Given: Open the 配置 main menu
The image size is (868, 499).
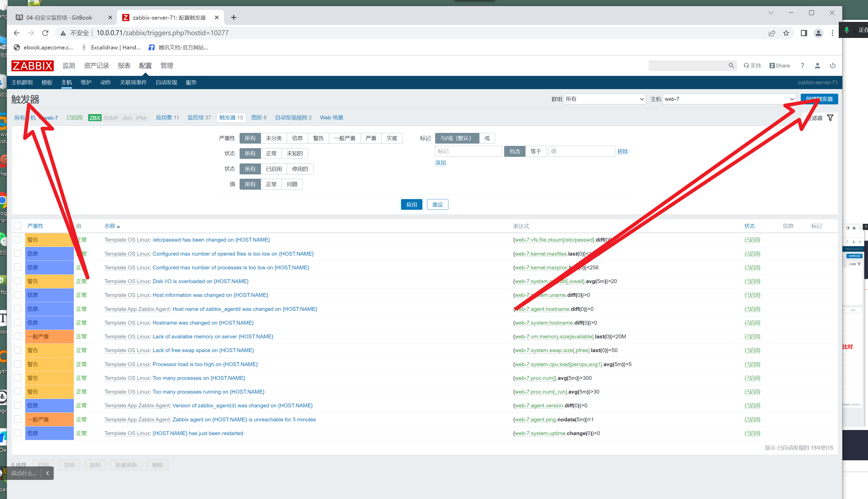Looking at the screenshot, I should click(145, 65).
